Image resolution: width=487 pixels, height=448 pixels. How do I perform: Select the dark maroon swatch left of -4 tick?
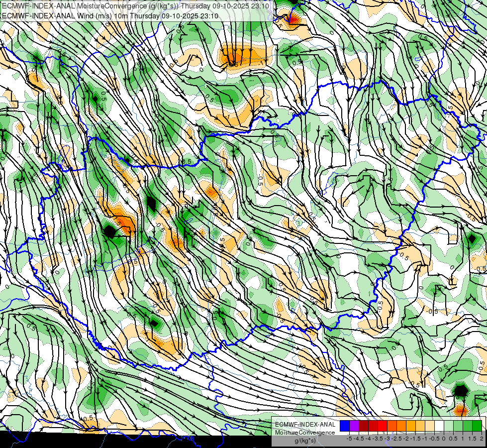[364, 426]
